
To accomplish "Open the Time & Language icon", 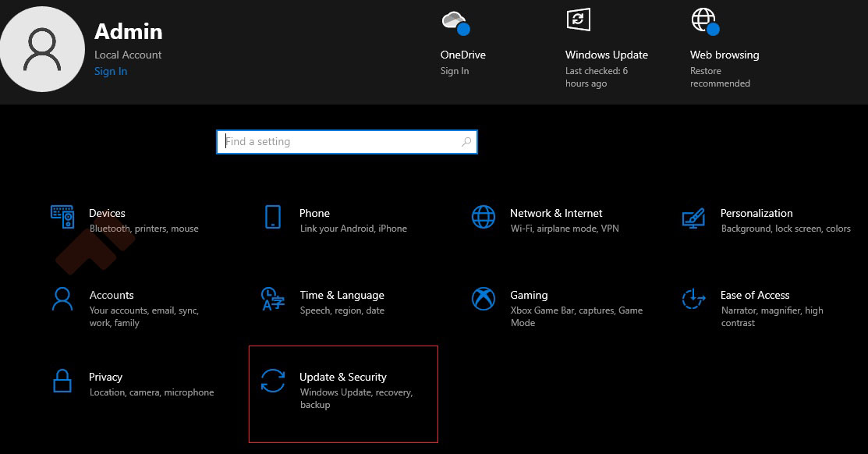I will pos(272,299).
